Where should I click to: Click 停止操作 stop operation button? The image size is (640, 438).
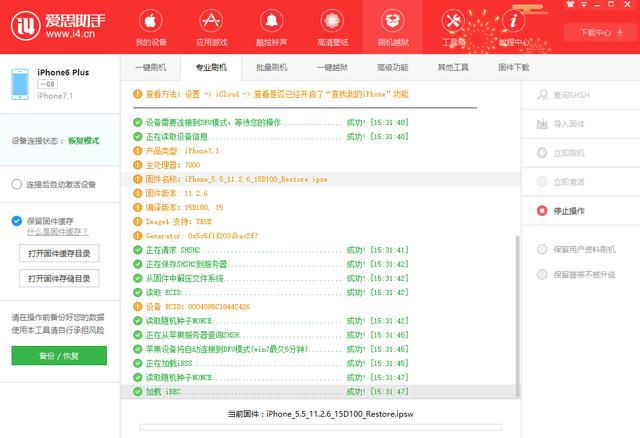coord(580,211)
